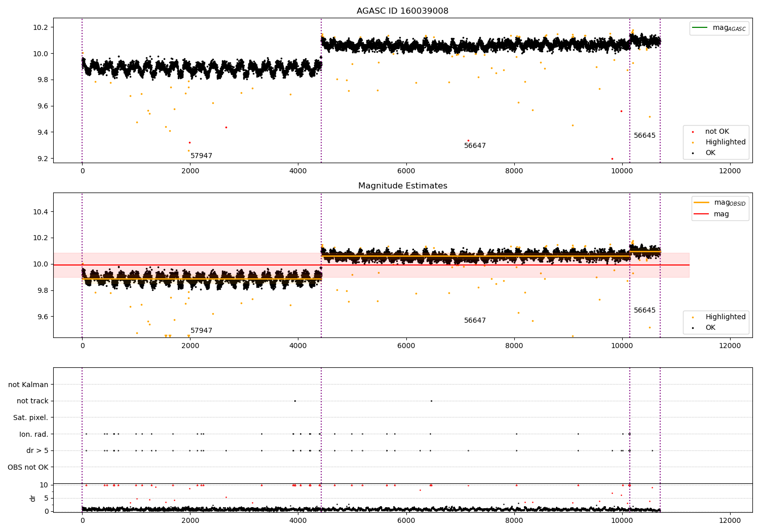Select the mag OBSID legend label
The height and width of the screenshot is (532, 760).
point(730,203)
